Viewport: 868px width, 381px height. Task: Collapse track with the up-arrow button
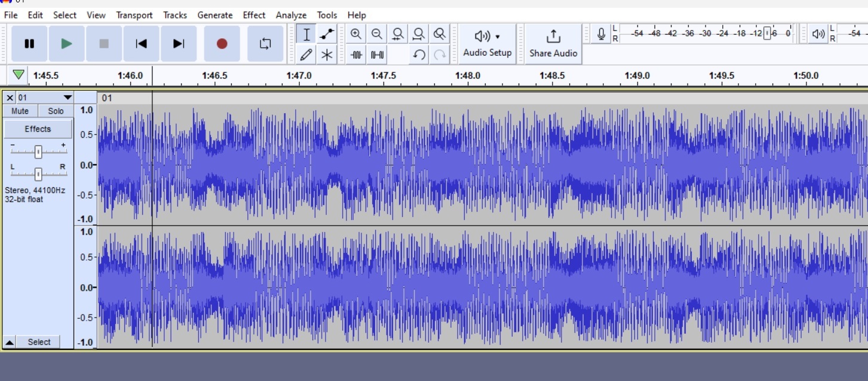pos(10,342)
